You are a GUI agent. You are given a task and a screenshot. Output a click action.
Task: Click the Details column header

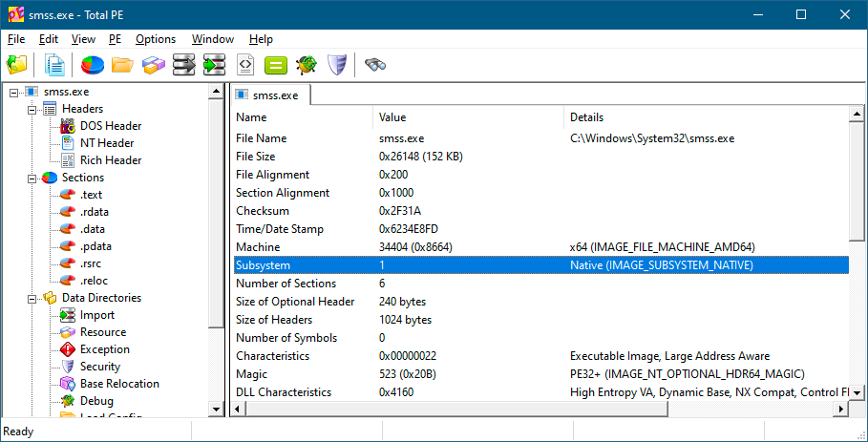point(586,117)
